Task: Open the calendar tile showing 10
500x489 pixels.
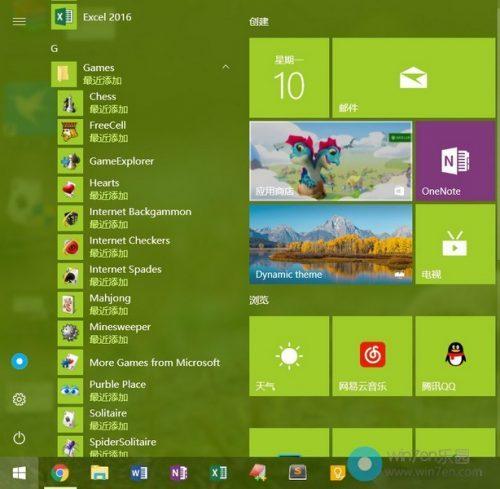Action: click(289, 78)
